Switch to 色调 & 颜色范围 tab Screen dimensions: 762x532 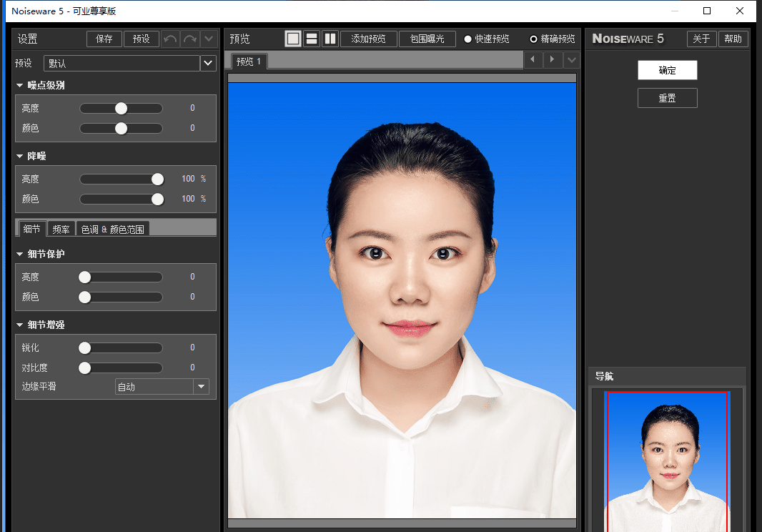point(113,230)
